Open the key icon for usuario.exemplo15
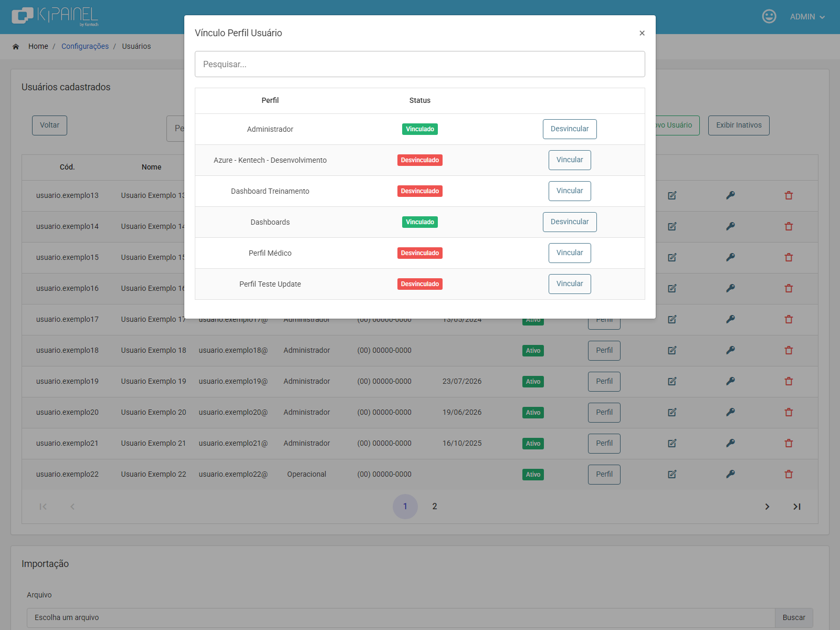Image resolution: width=840 pixels, height=630 pixels. (730, 257)
